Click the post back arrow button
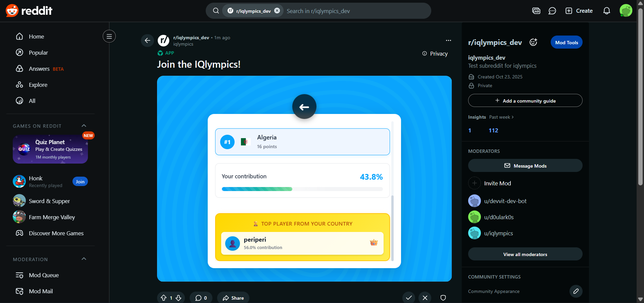This screenshot has height=303, width=644. click(147, 41)
